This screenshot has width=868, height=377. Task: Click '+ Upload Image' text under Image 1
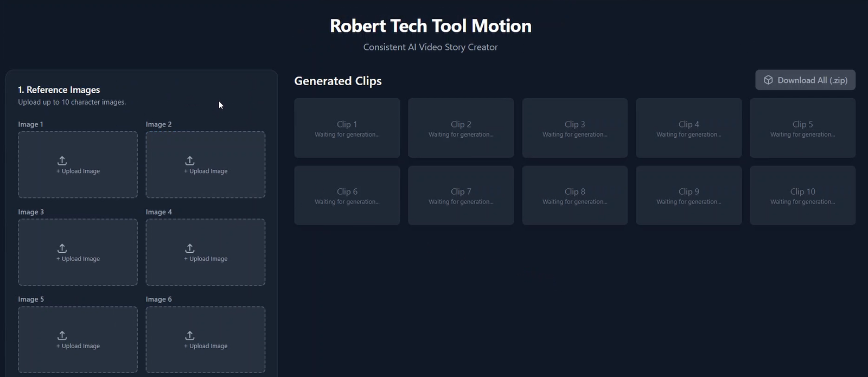coord(78,171)
